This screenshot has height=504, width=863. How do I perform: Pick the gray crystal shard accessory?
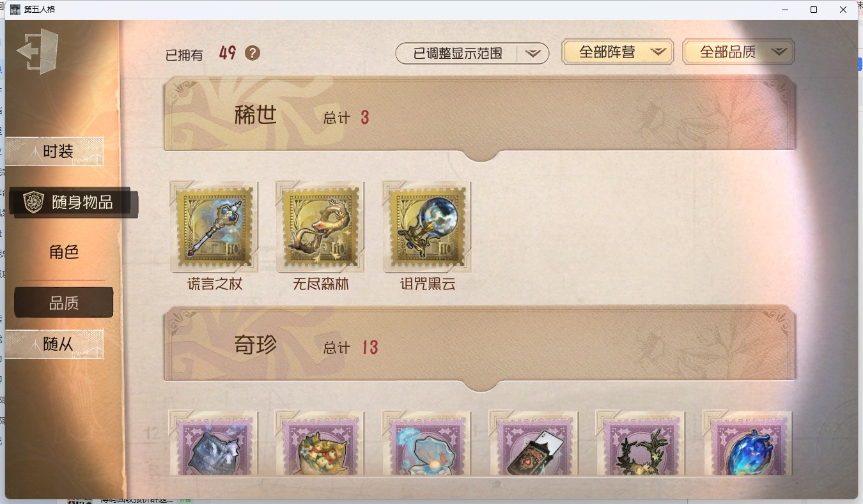214,443
